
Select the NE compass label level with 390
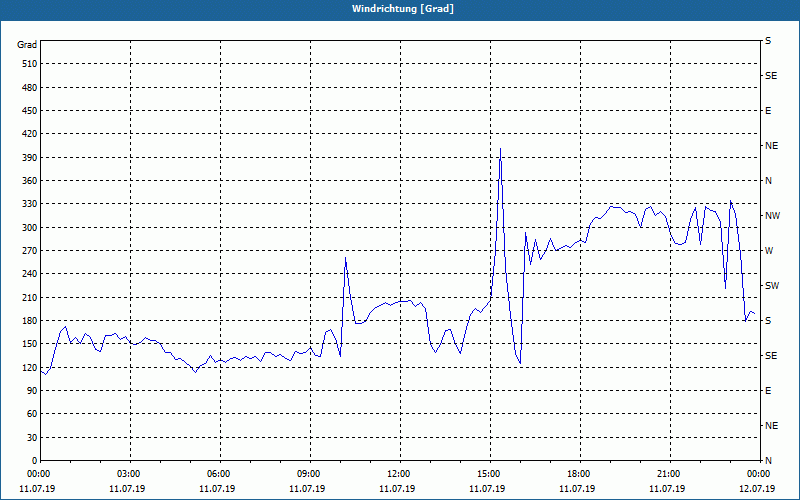(772, 146)
